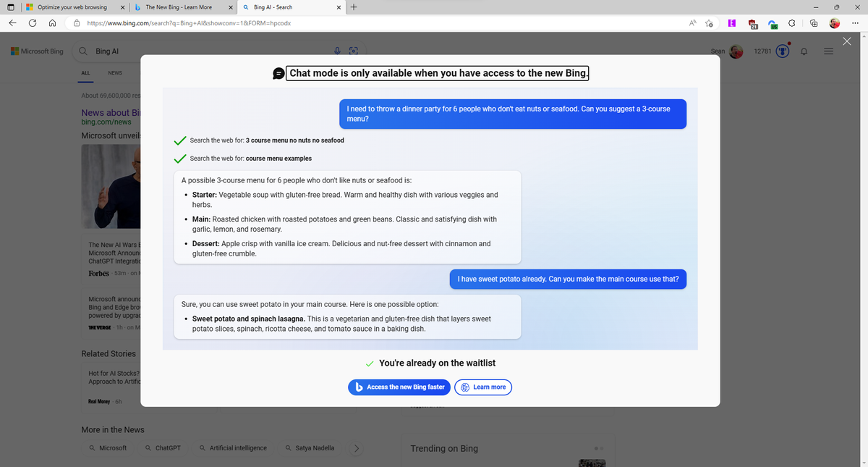This screenshot has width=868, height=467.
Task: Click the microphone voice search icon
Action: 337,51
